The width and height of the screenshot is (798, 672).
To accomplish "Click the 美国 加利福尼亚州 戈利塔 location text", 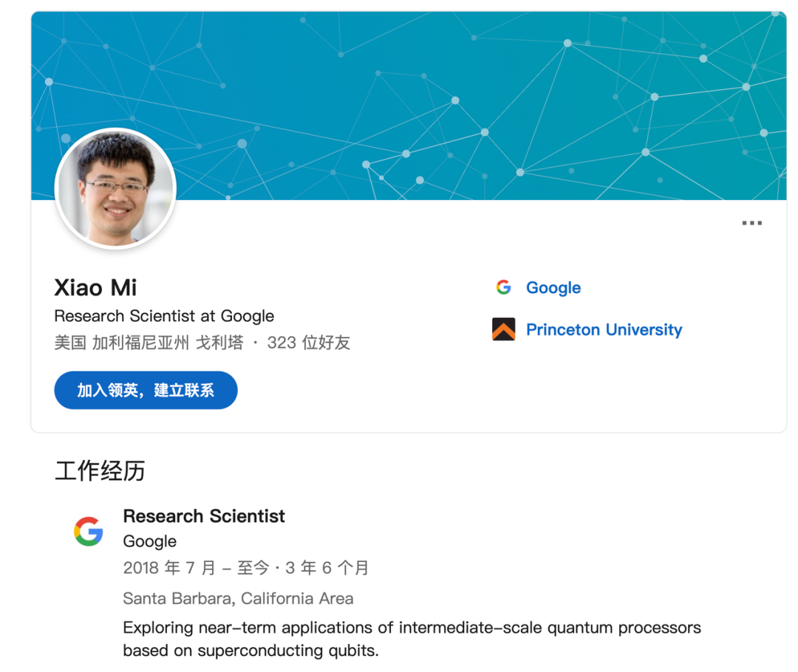I will [x=149, y=343].
